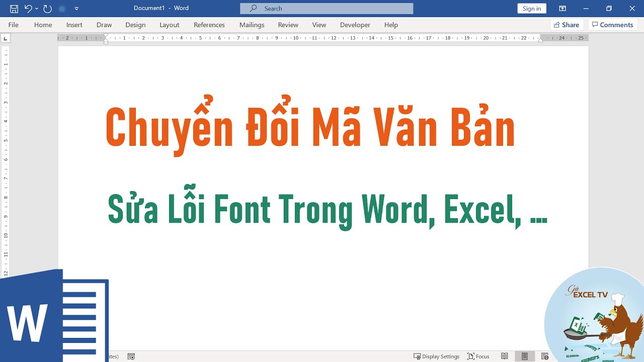The height and width of the screenshot is (362, 644).
Task: Click the Redo/Repeat icon
Action: click(x=47, y=9)
